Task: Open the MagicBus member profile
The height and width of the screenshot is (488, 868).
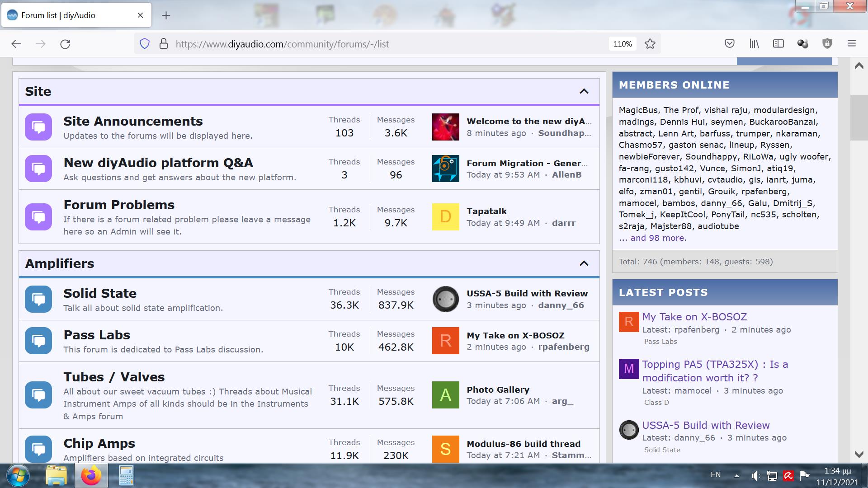Action: point(638,110)
